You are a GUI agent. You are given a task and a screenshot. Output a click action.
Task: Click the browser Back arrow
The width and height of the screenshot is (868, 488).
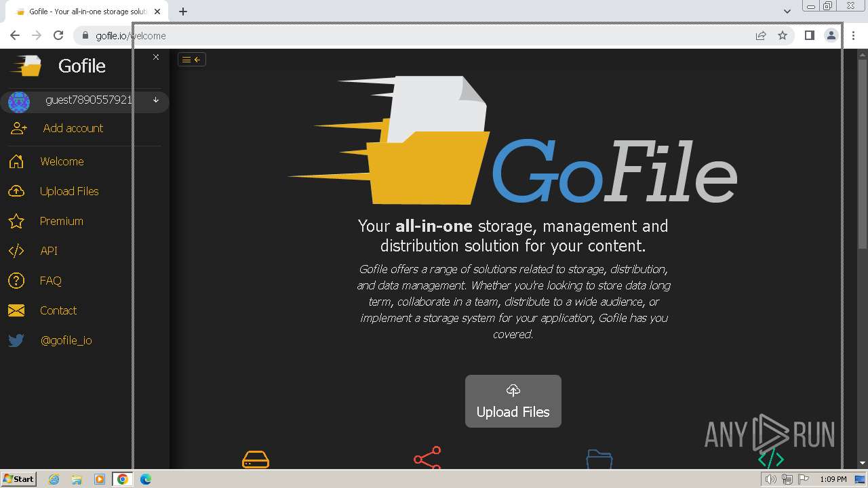15,36
